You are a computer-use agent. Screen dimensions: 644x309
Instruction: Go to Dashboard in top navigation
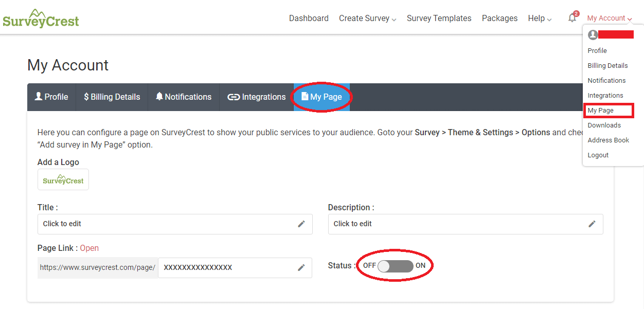309,19
